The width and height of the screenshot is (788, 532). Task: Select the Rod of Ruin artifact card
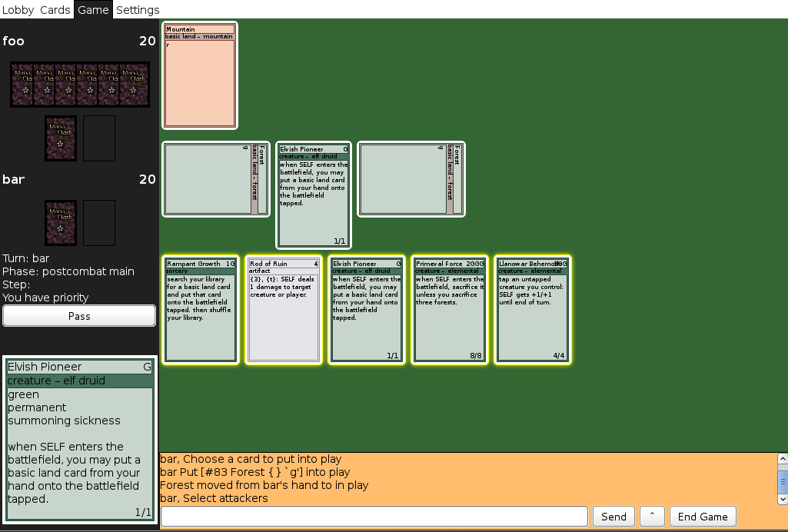pyautogui.click(x=283, y=310)
